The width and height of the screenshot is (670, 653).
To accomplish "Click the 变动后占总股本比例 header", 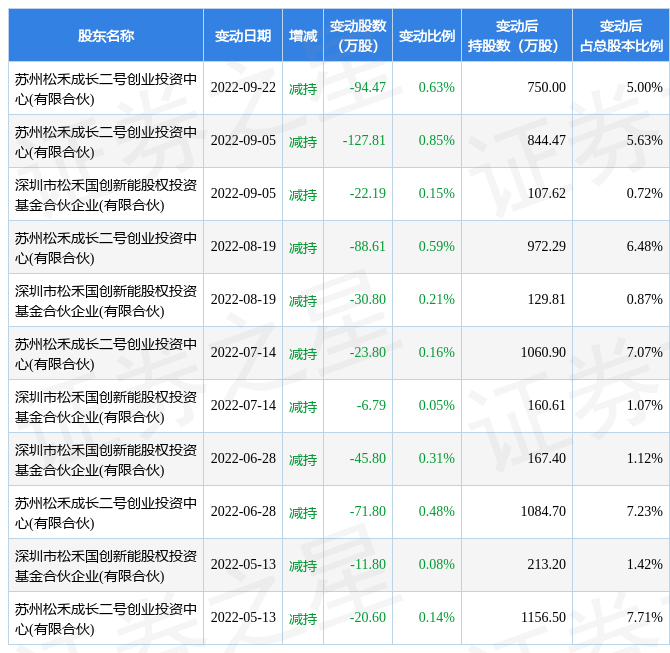I will (621, 36).
